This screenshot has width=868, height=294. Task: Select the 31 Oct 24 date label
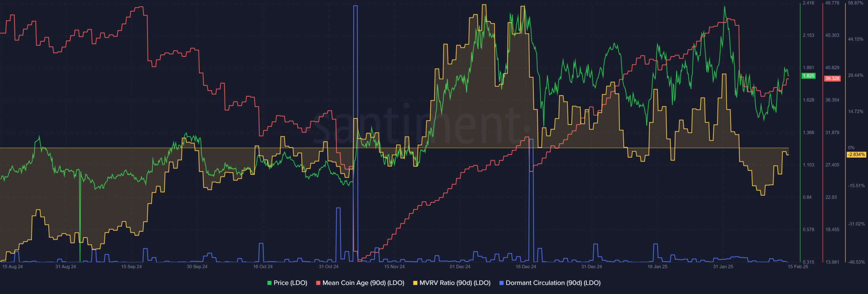(x=328, y=267)
